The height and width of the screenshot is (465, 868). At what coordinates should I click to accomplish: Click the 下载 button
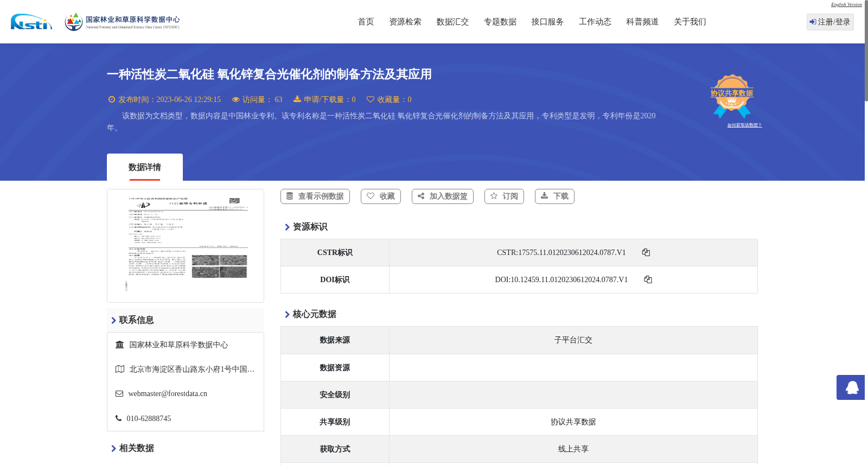pos(554,196)
